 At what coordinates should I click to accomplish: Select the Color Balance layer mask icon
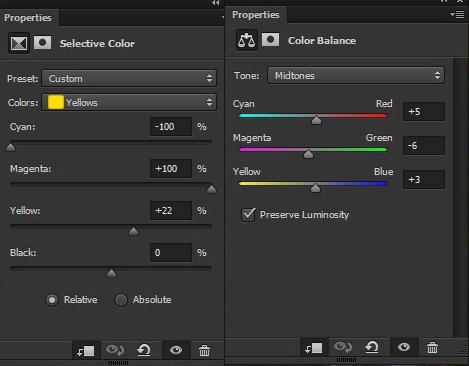270,40
